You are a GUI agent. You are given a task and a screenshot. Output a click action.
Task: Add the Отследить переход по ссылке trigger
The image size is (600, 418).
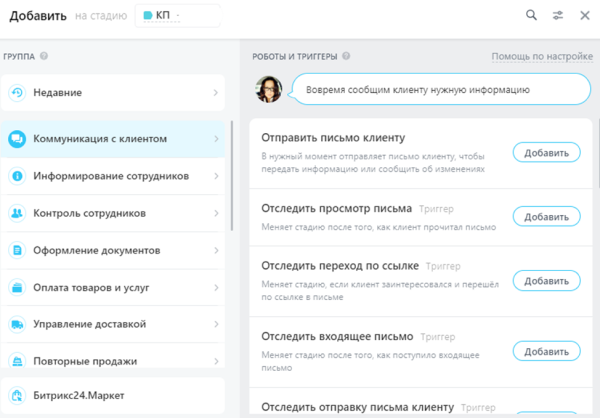click(x=546, y=284)
